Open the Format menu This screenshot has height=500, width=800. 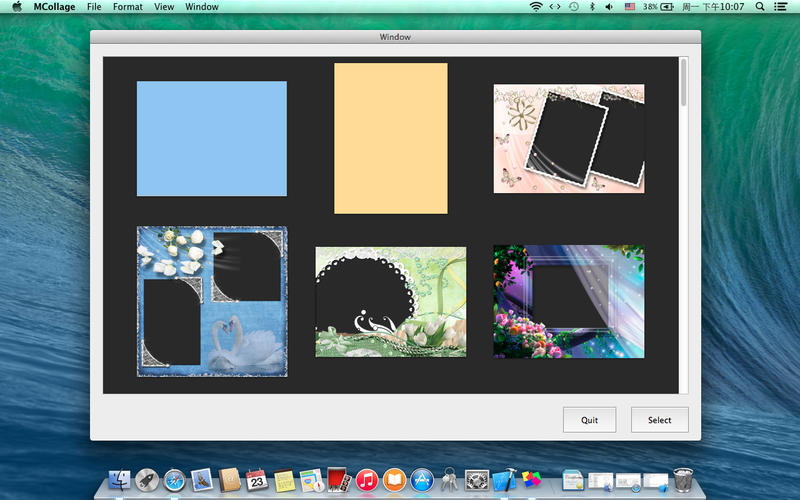127,7
